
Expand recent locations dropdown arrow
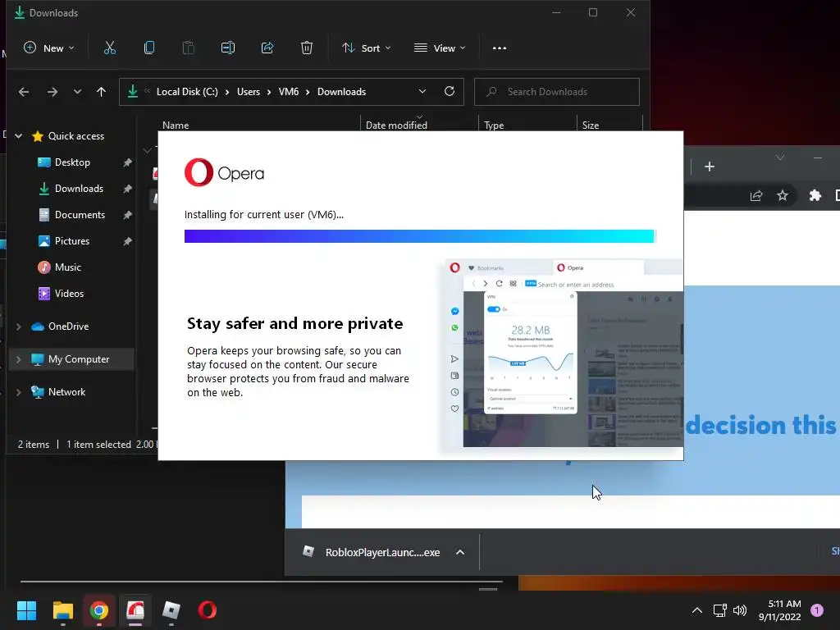pyautogui.click(x=77, y=92)
